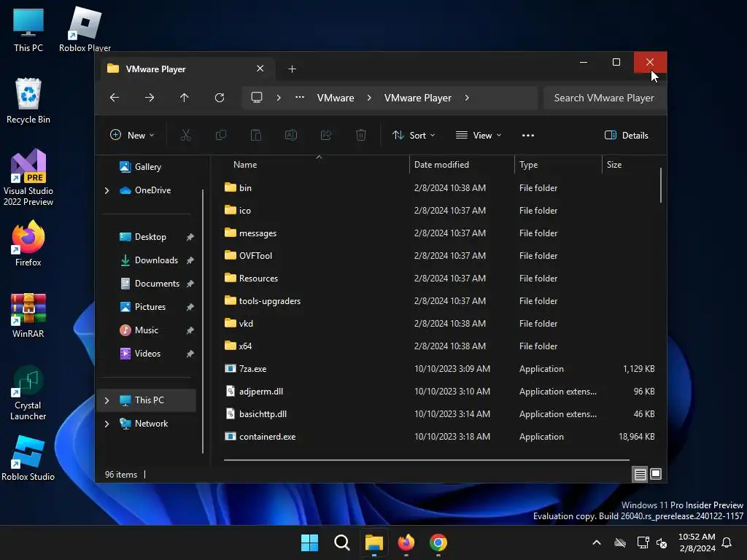The height and width of the screenshot is (560, 747).
Task: Click File Explorer icon on the taskbar
Action: click(374, 542)
